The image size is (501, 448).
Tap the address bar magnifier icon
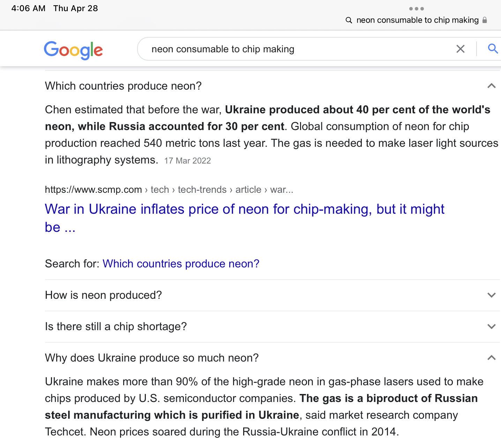[x=349, y=20]
